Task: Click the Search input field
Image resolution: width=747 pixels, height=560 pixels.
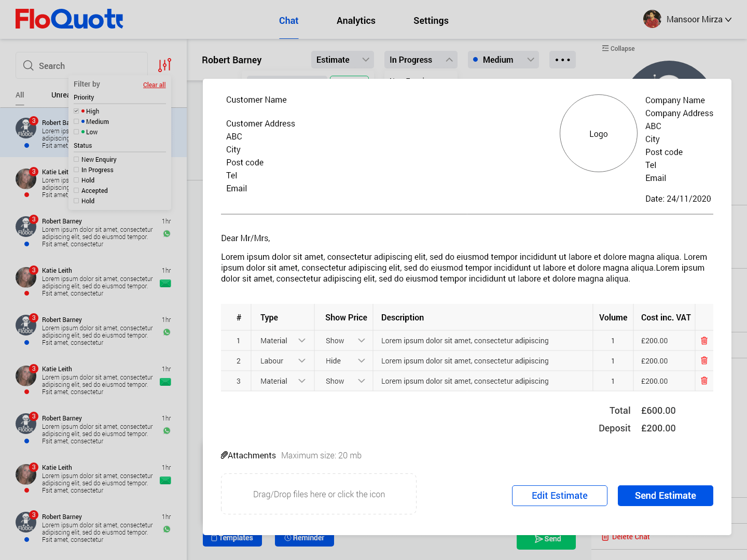Action: tap(82, 66)
